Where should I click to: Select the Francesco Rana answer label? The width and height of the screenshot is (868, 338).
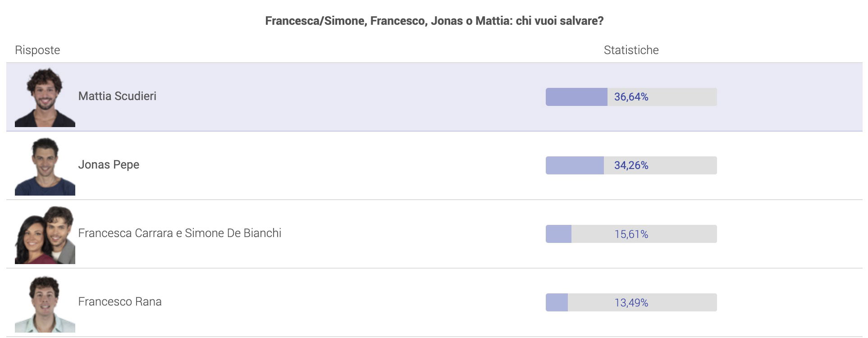[x=120, y=301]
